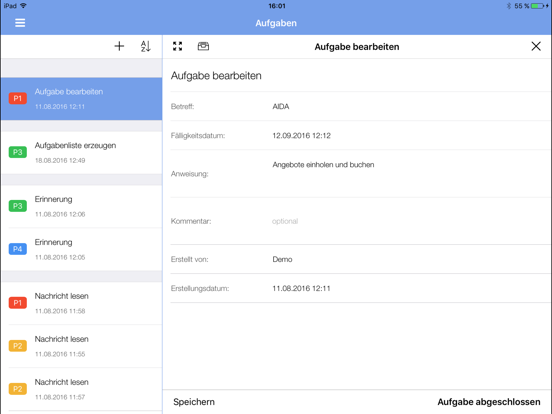552x414 pixels.
Task: Close the Aufgabe bearbeiten panel
Action: [x=536, y=46]
